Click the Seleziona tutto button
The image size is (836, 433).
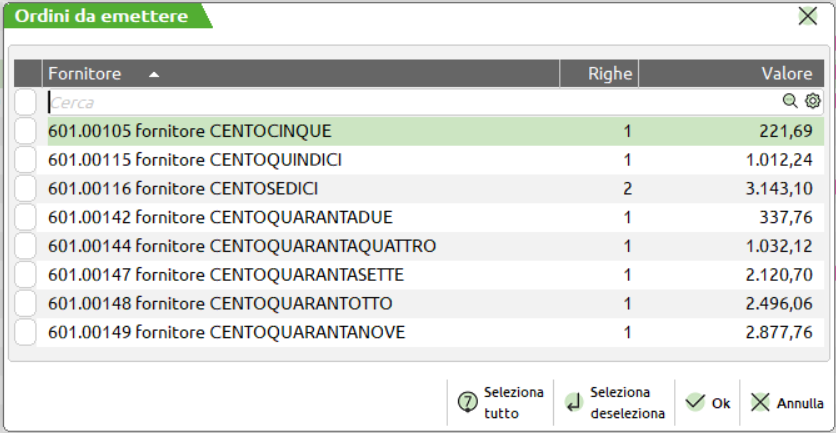click(x=499, y=402)
